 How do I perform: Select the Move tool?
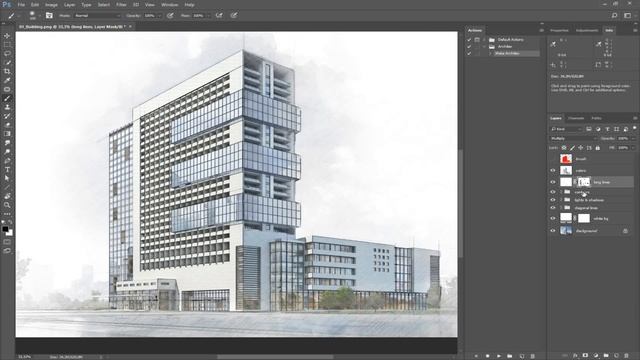coord(7,36)
